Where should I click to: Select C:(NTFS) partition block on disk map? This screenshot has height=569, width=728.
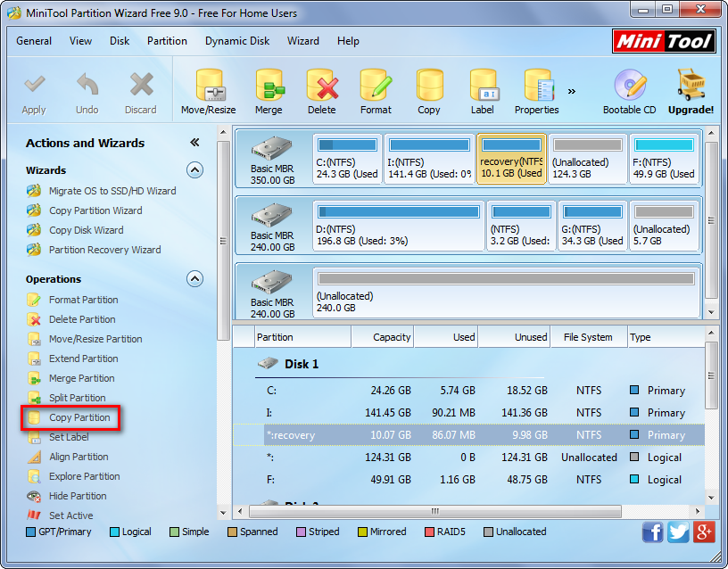(347, 159)
